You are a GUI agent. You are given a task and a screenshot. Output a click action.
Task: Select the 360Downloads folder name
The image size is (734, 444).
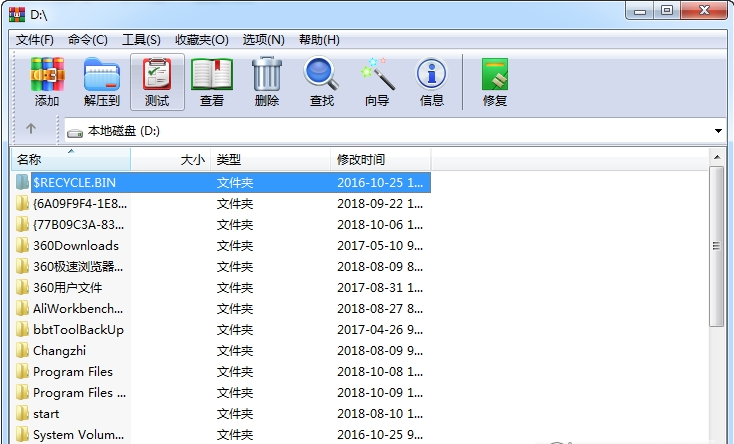[76, 245]
